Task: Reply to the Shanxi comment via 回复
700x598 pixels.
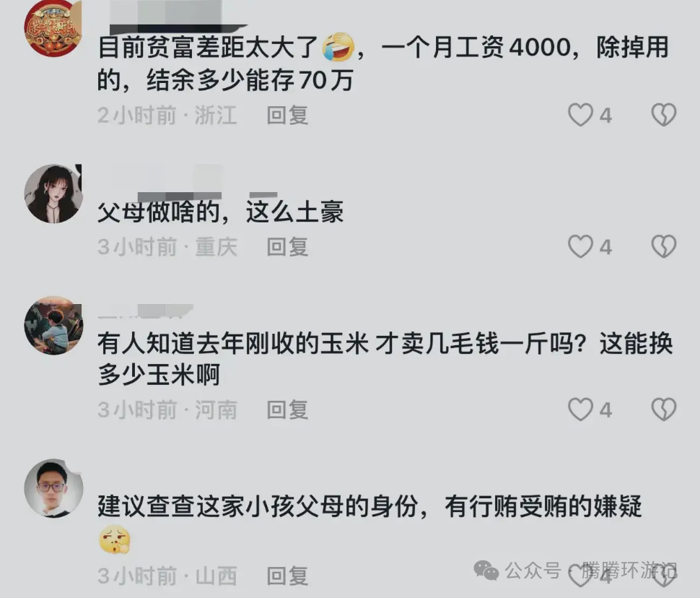Action: pyautogui.click(x=287, y=576)
